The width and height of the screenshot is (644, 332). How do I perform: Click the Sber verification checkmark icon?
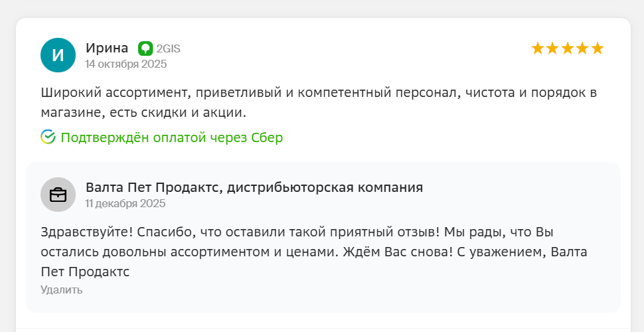tap(48, 137)
